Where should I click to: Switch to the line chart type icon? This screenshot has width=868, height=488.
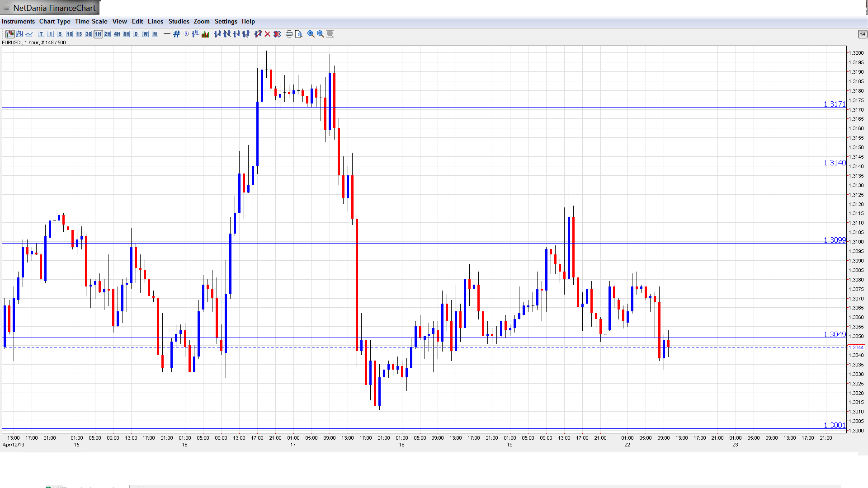pyautogui.click(x=29, y=34)
